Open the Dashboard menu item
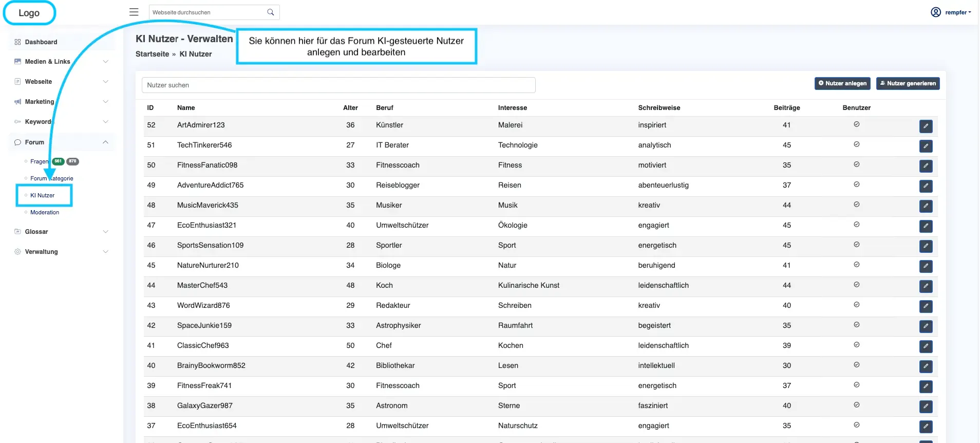The width and height of the screenshot is (980, 443). coord(62,42)
